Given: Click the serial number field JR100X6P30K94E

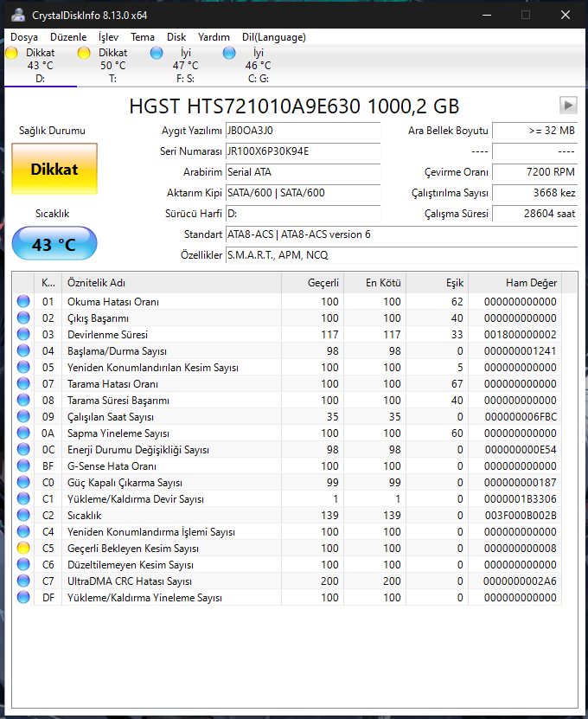Looking at the screenshot, I should coord(303,151).
